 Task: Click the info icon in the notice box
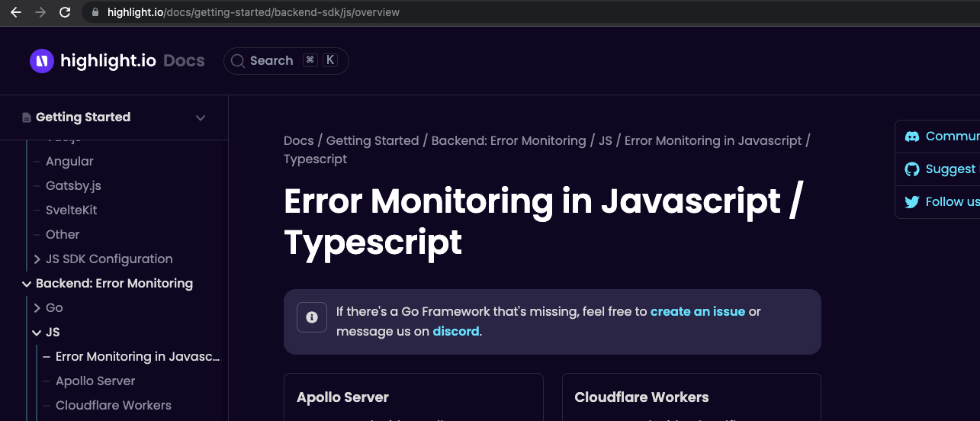coord(311,317)
